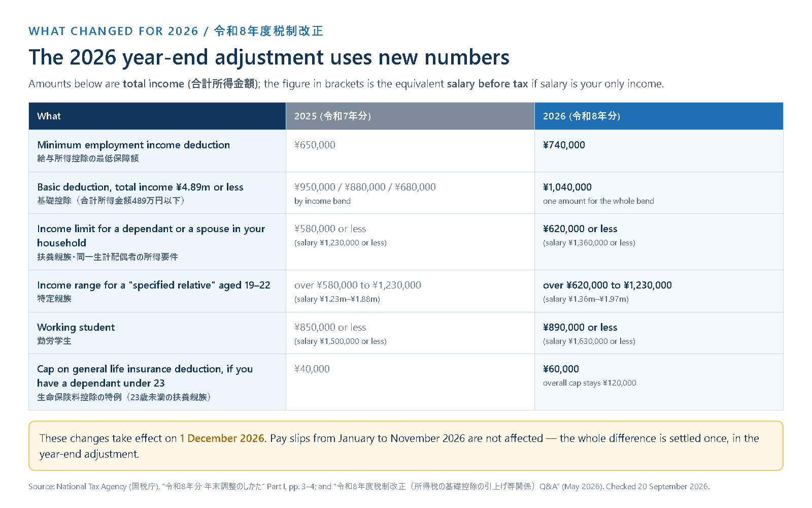This screenshot has height=508, width=812.
Task: Select the '2026 (令和8年分)' column header
Action: point(659,116)
